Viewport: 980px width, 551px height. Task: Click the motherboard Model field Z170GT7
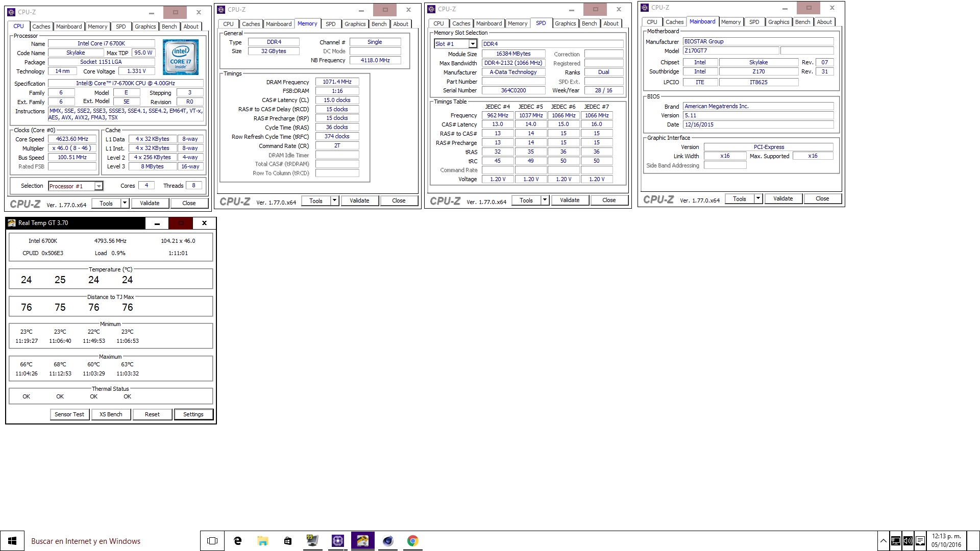[731, 51]
